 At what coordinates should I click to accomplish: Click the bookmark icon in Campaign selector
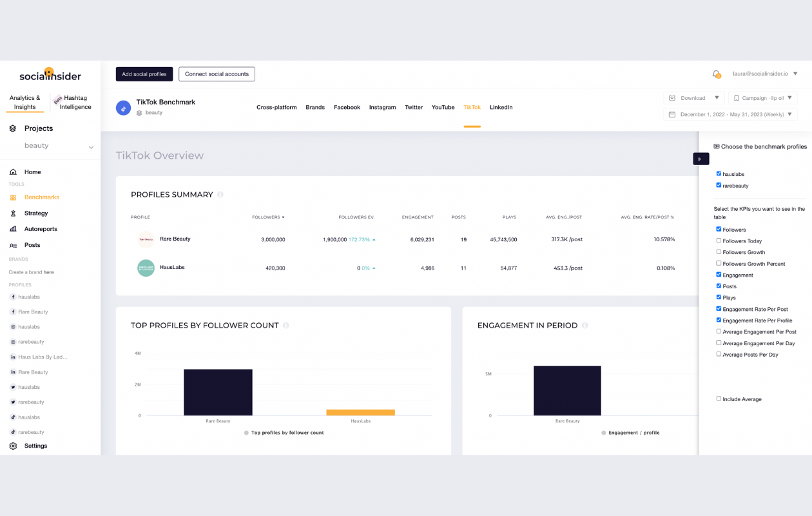[x=736, y=98]
